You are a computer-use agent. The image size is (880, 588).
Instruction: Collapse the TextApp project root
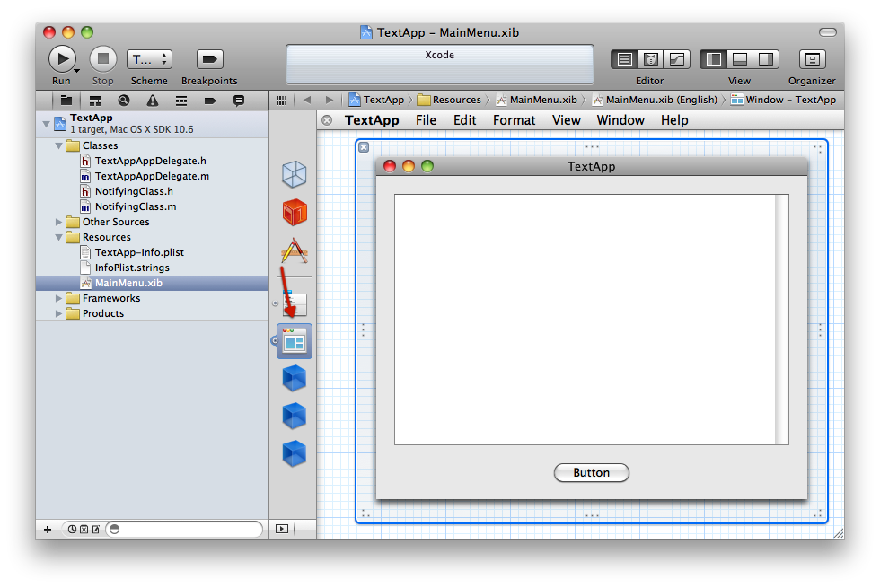coord(46,124)
